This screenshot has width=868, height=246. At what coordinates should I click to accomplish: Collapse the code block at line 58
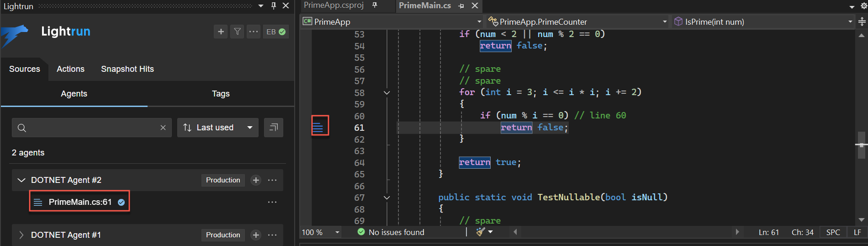tap(387, 93)
